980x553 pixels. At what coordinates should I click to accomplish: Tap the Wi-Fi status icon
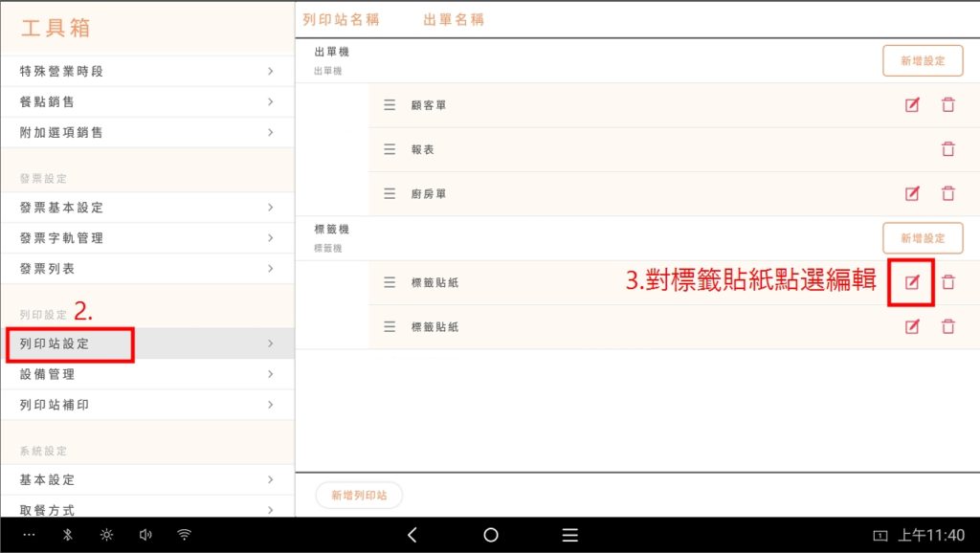[185, 535]
